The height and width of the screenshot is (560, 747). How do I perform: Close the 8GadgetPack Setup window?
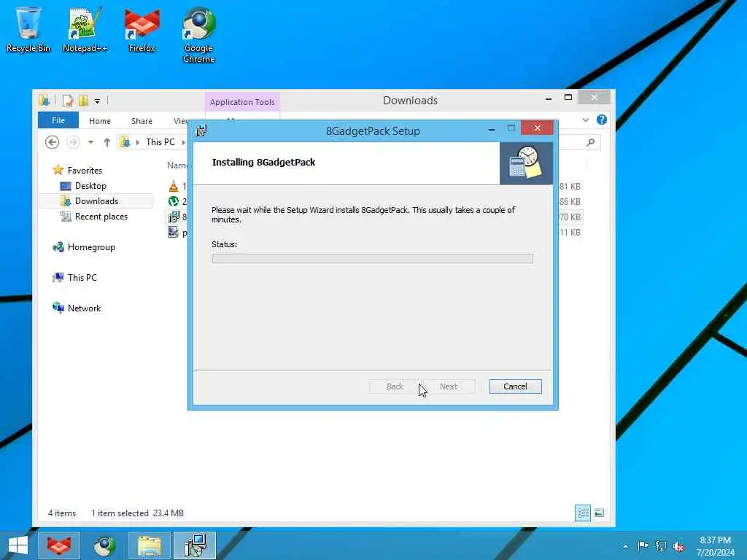[x=537, y=128]
